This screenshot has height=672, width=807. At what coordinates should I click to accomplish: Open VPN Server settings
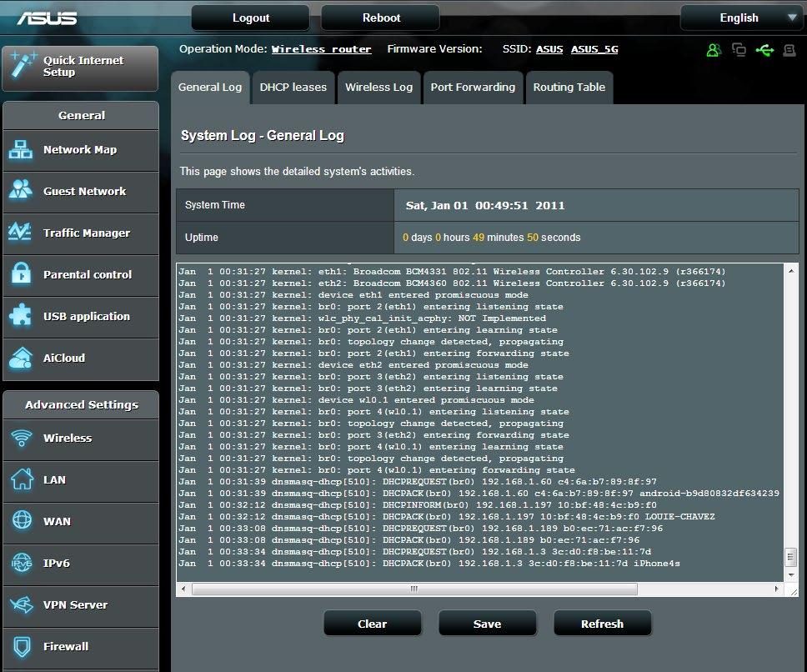(x=81, y=606)
